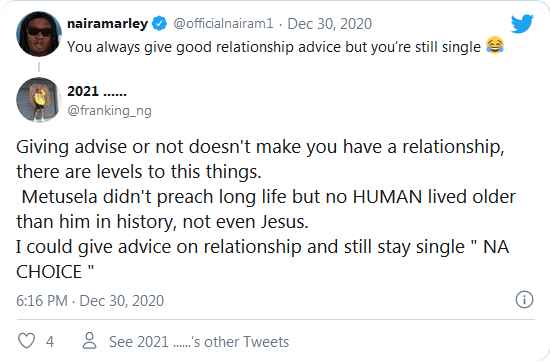Click the reply text mentioning Metusela
This screenshot has width=550, height=362.
(x=267, y=209)
